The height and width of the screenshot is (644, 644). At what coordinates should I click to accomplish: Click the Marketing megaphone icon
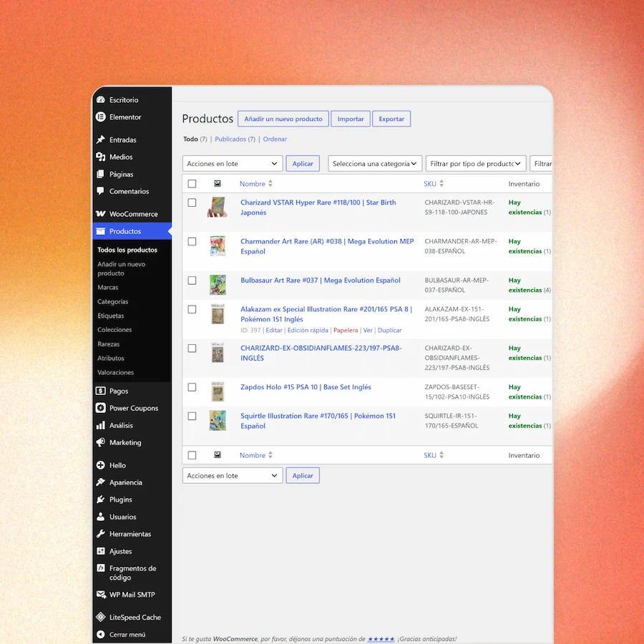(x=101, y=442)
